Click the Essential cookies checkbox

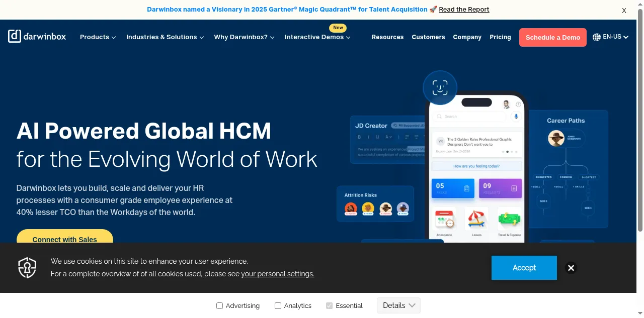click(x=330, y=305)
